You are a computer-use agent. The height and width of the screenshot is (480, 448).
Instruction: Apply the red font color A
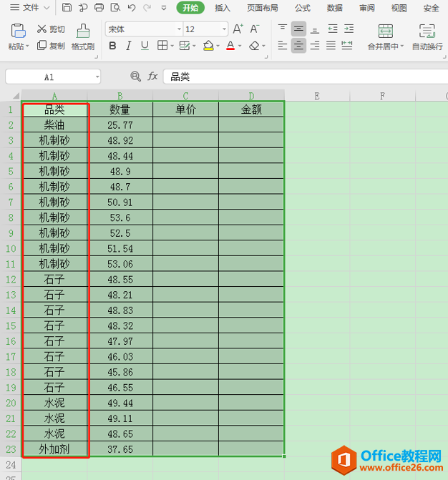230,46
